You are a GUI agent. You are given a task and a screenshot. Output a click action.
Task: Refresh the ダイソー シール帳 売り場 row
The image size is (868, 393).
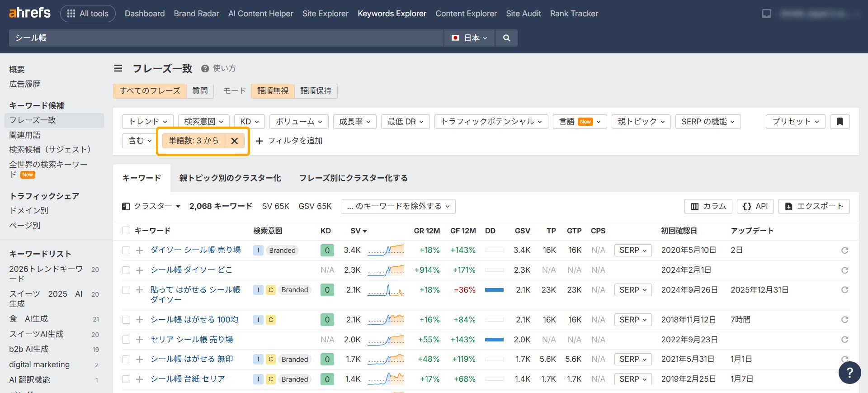click(x=844, y=251)
